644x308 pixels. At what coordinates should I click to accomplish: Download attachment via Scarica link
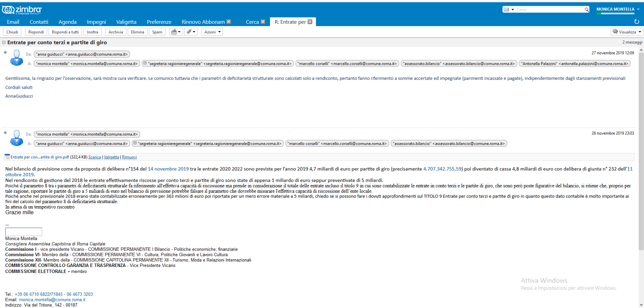[95, 157]
